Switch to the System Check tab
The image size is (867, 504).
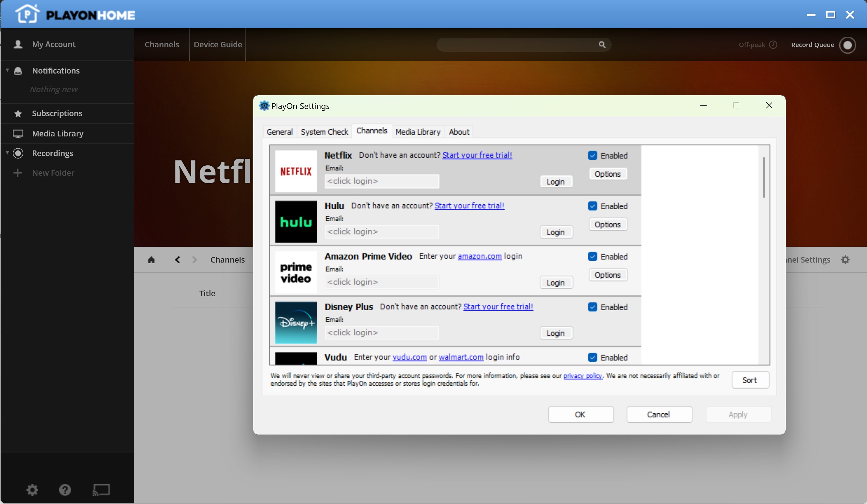(325, 132)
